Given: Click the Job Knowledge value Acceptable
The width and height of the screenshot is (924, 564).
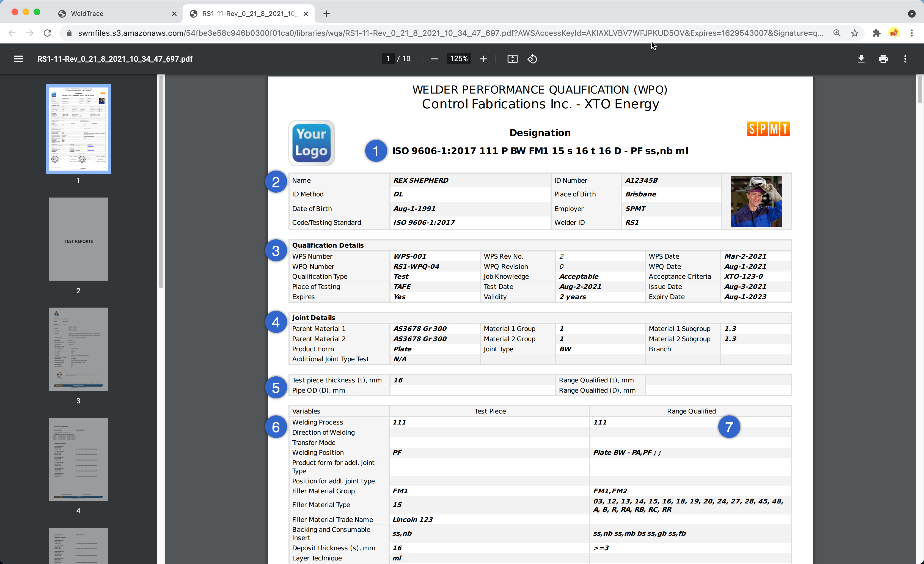Looking at the screenshot, I should click(579, 276).
